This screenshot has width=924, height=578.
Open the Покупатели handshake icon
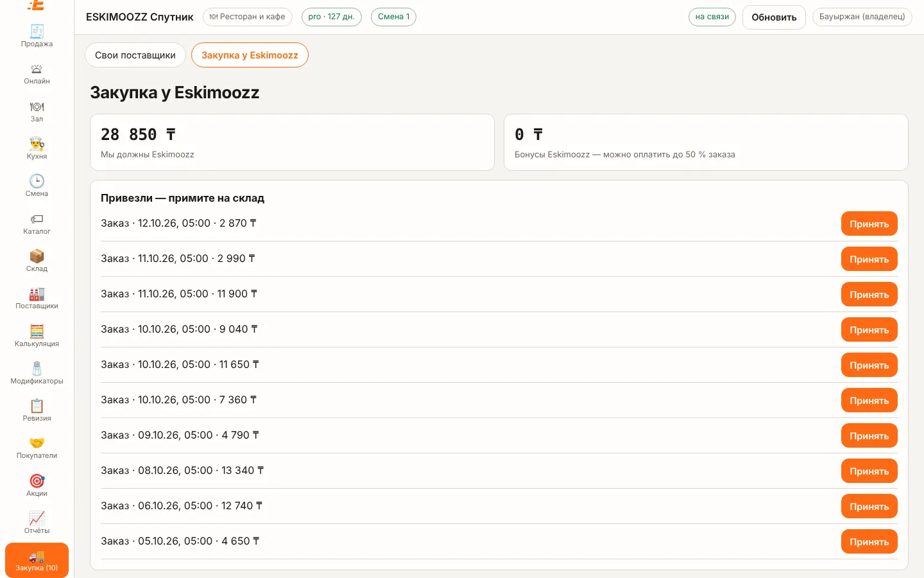click(37, 443)
